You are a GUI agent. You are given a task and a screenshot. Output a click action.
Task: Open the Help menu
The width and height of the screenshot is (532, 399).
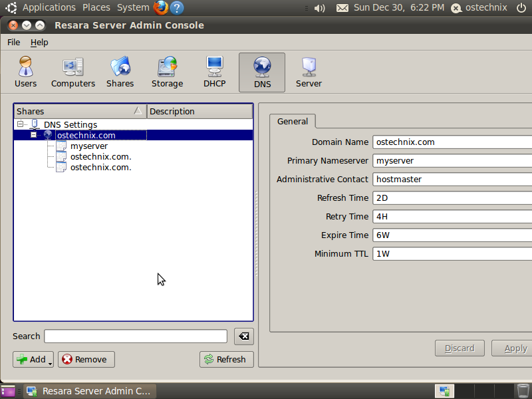pyautogui.click(x=39, y=43)
